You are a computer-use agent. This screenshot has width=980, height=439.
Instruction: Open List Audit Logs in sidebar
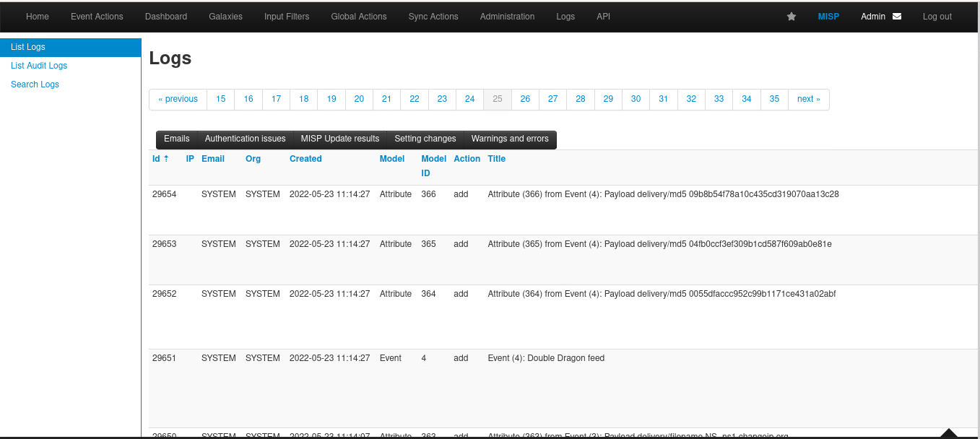click(39, 66)
